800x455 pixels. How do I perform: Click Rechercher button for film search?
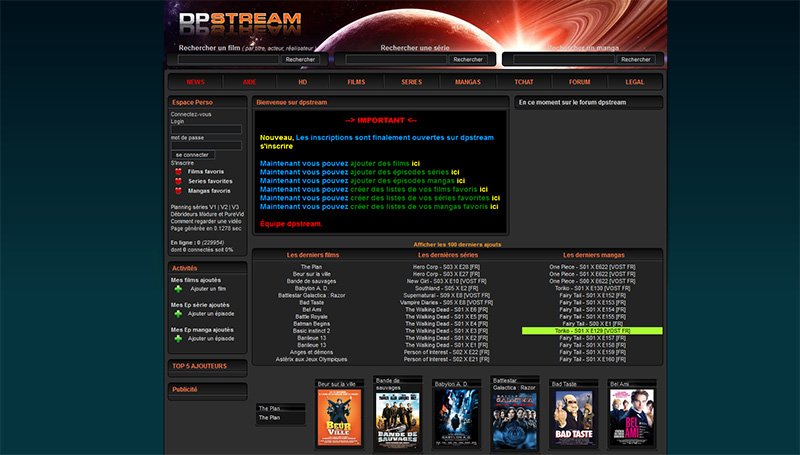pos(300,60)
